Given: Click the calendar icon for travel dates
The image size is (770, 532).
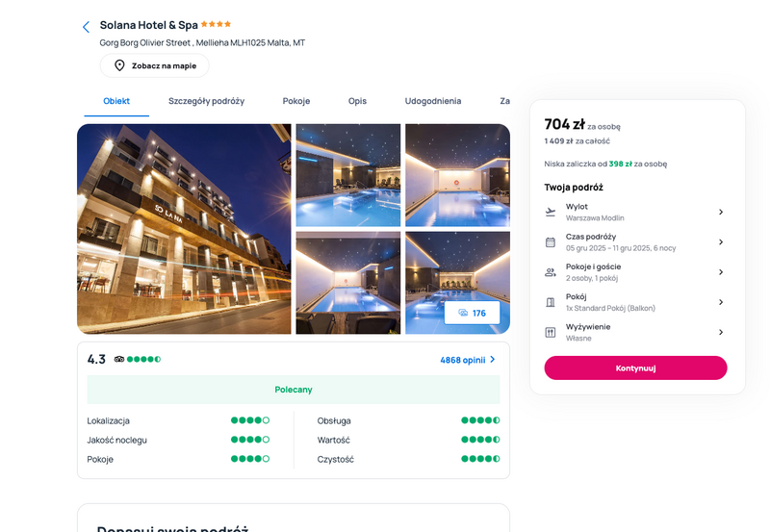Looking at the screenshot, I should click(551, 242).
